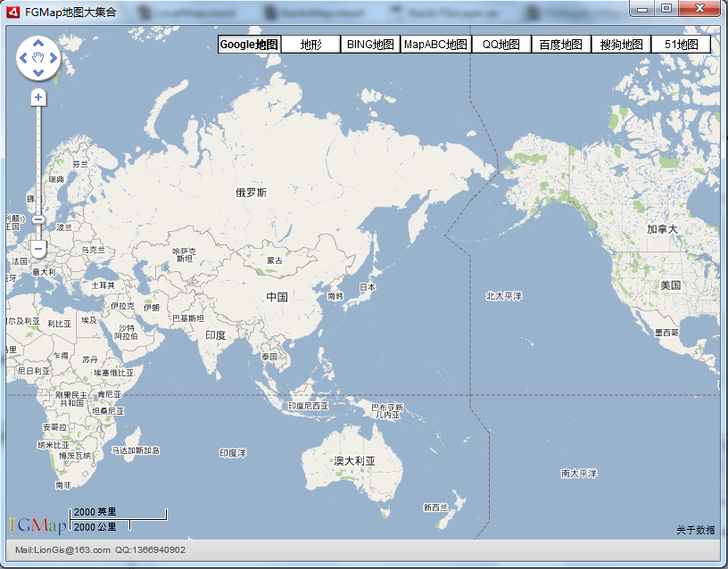This screenshot has height=569, width=728.
Task: Click the 新西兰 label on the map
Action: click(x=435, y=507)
